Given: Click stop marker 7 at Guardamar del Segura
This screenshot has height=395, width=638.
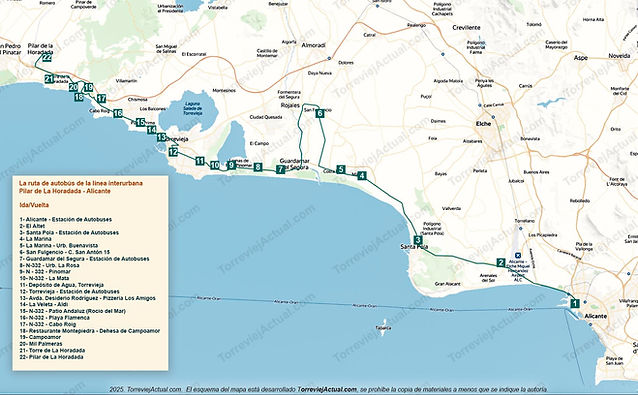Looking at the screenshot, I should tap(280, 169).
